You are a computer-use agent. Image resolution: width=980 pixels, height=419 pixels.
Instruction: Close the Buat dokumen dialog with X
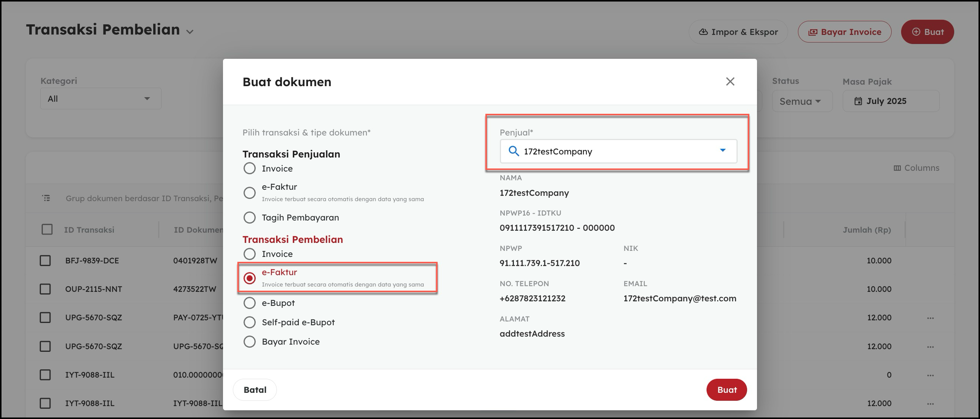pos(730,82)
